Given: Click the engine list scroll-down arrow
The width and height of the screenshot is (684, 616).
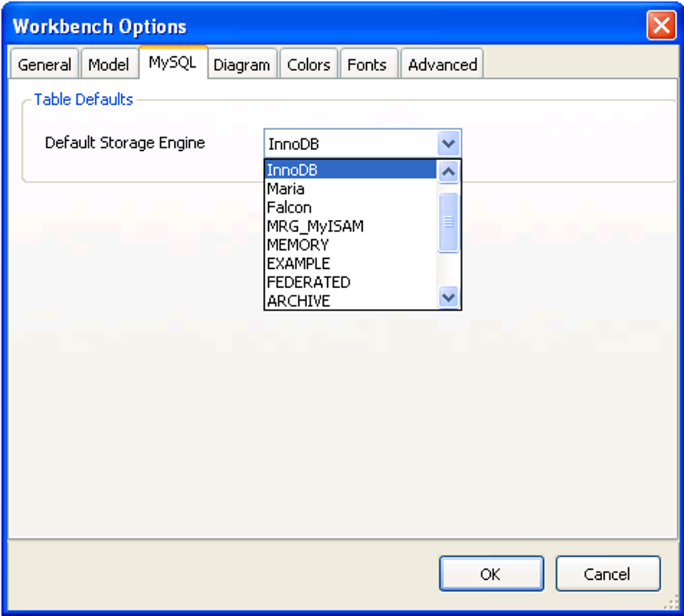Looking at the screenshot, I should (449, 298).
